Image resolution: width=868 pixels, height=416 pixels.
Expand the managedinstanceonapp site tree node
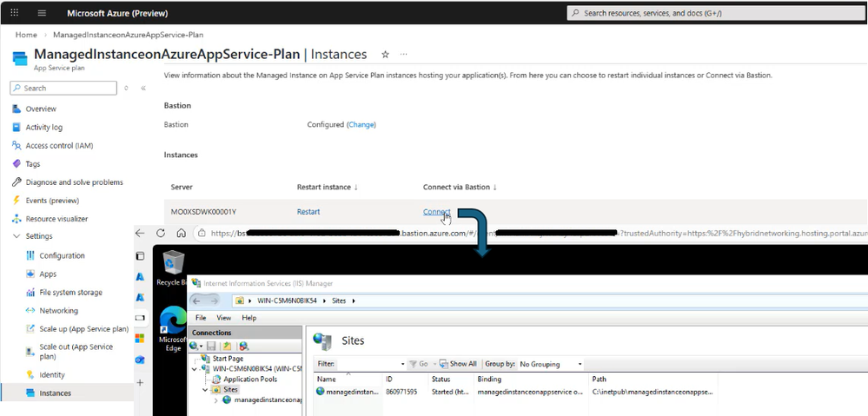(215, 400)
